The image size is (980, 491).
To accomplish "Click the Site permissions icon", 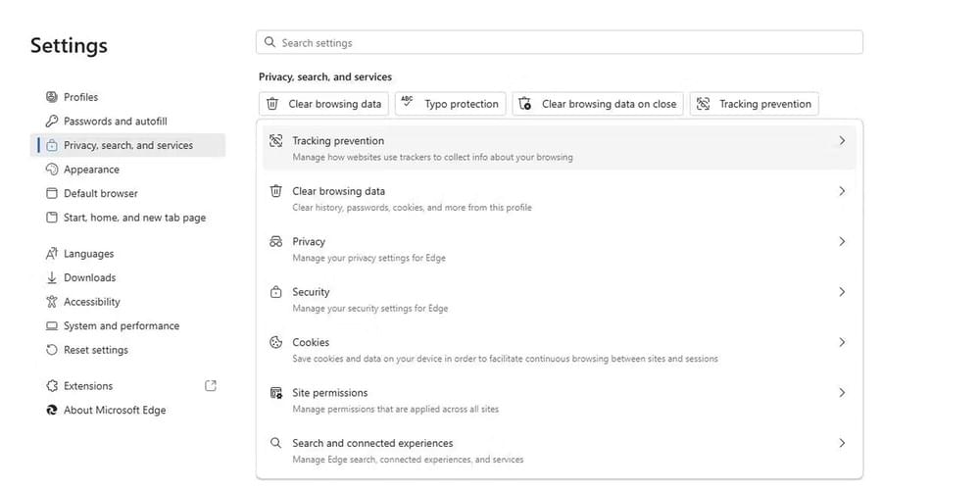I will (x=275, y=393).
